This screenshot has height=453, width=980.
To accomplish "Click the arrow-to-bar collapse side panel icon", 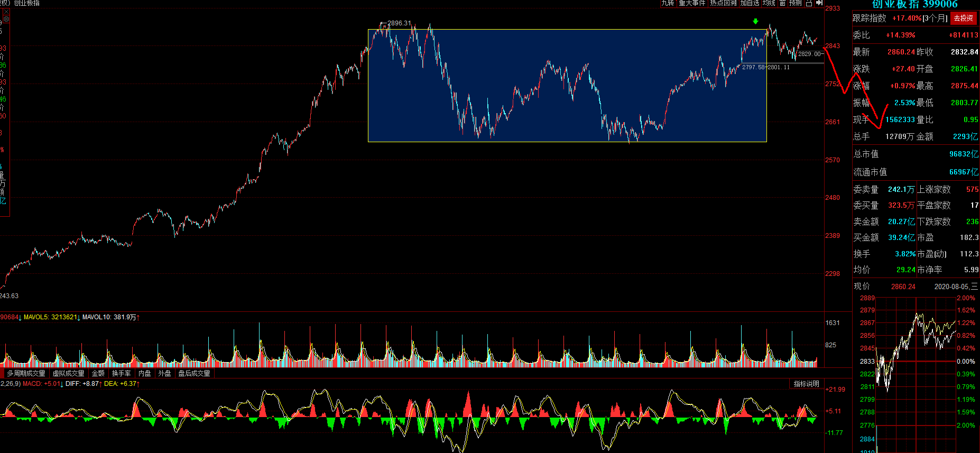I will click(819, 3).
